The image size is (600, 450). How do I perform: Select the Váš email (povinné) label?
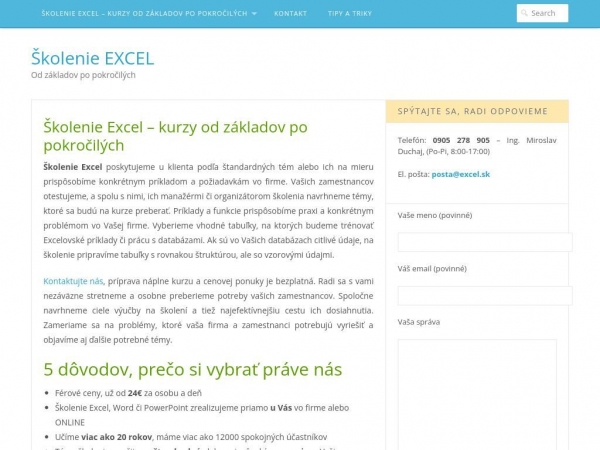432,269
